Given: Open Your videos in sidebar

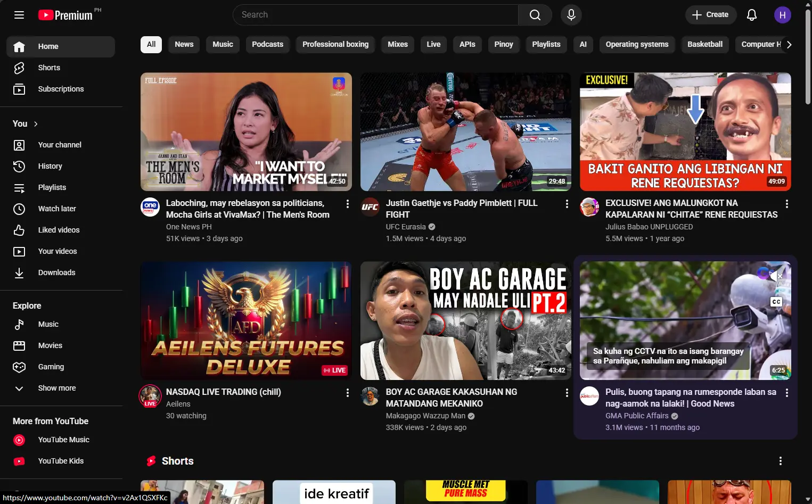Looking at the screenshot, I should (x=61, y=252).
